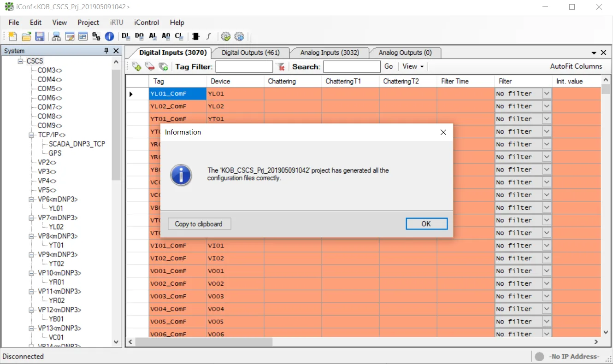Open Filter dropdown in YL01_ComF row

click(547, 94)
